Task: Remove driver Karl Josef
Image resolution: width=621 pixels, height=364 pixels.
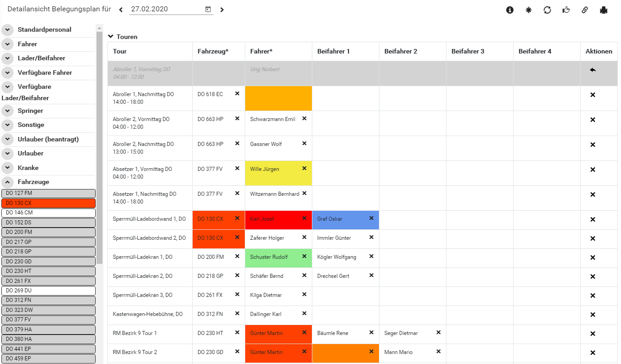Action: [304, 218]
